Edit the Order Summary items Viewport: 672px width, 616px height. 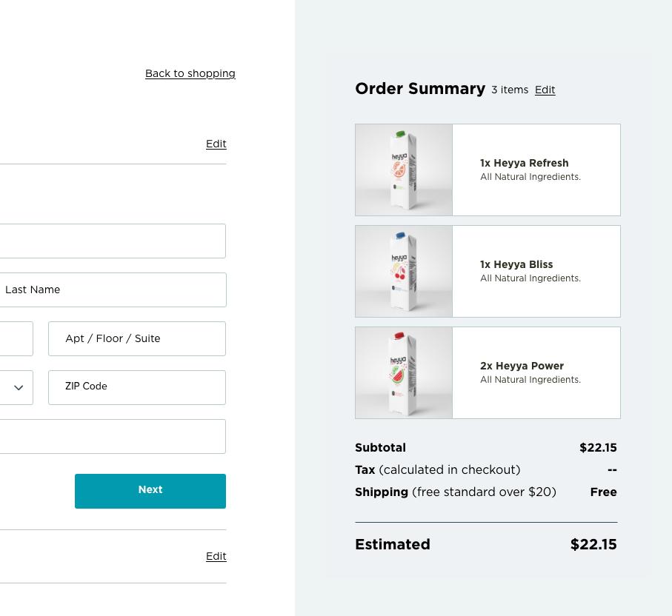coord(545,90)
